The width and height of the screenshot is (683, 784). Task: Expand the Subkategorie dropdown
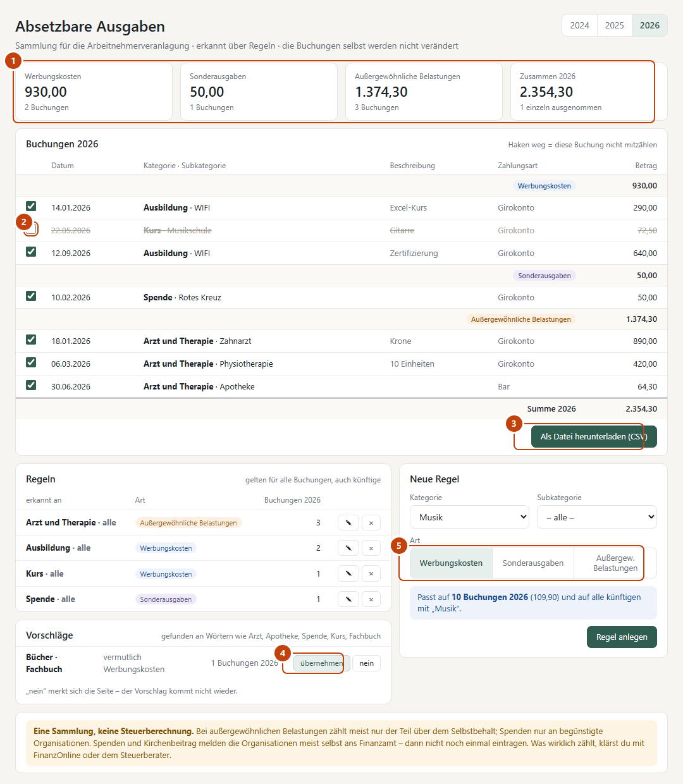tap(597, 517)
